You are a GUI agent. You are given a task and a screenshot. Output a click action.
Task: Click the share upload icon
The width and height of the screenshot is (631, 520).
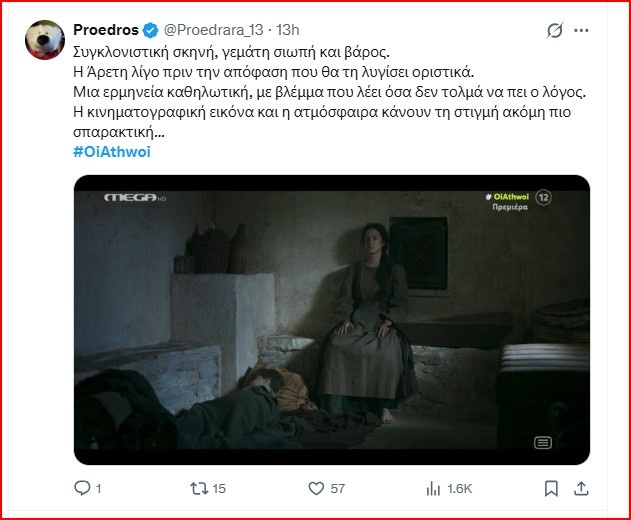pos(580,488)
